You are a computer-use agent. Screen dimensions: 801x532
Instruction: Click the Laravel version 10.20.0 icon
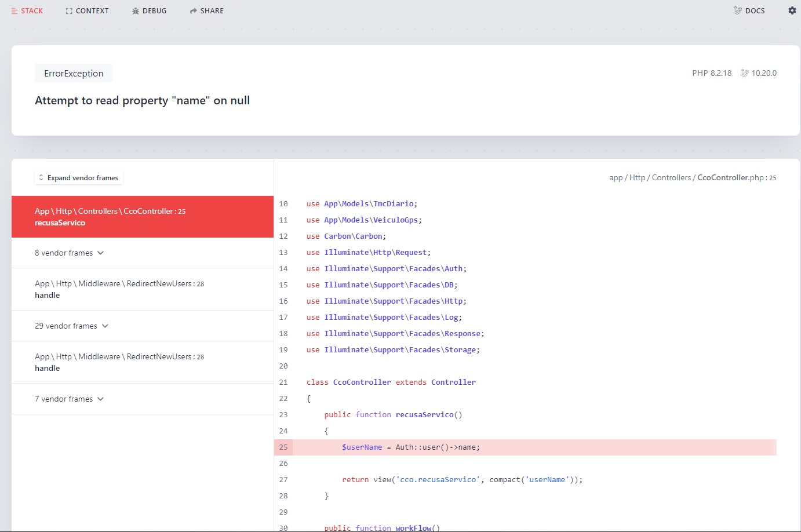744,73
